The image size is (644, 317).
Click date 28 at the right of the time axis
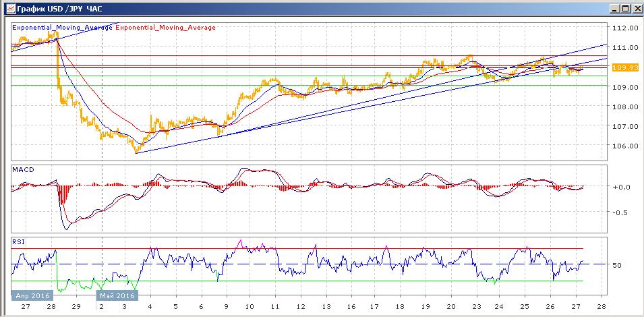tap(602, 306)
